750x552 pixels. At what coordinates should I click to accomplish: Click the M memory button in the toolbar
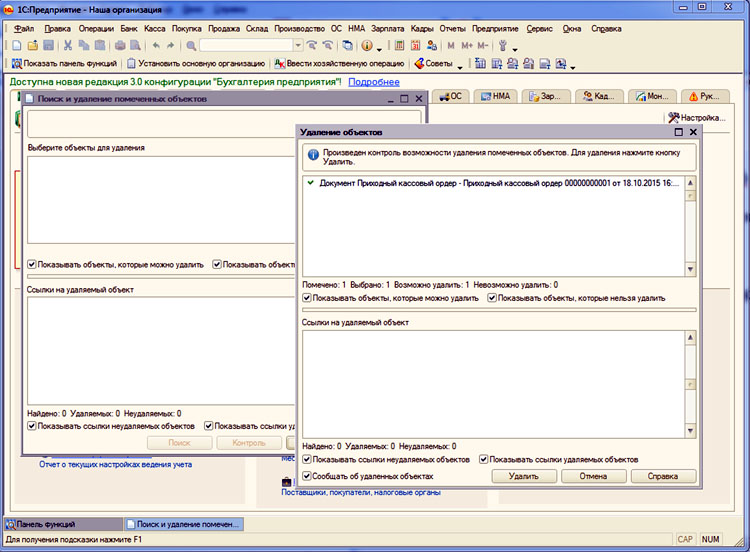(451, 45)
